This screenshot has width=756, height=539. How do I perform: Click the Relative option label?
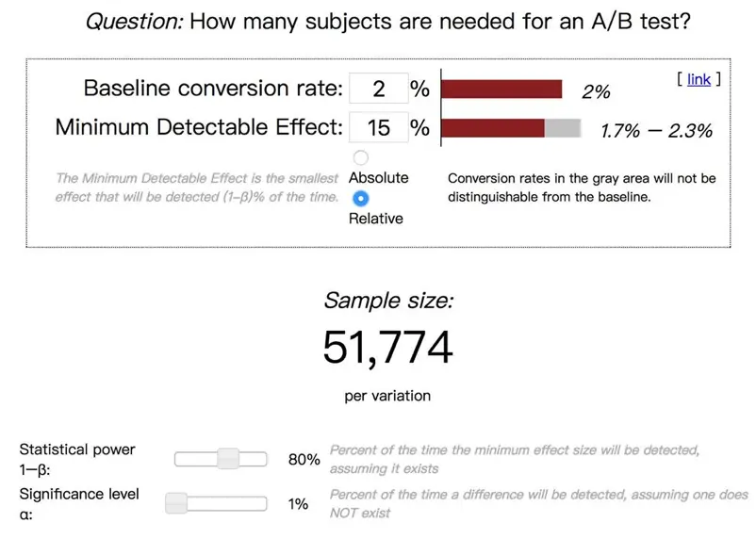pyautogui.click(x=375, y=219)
